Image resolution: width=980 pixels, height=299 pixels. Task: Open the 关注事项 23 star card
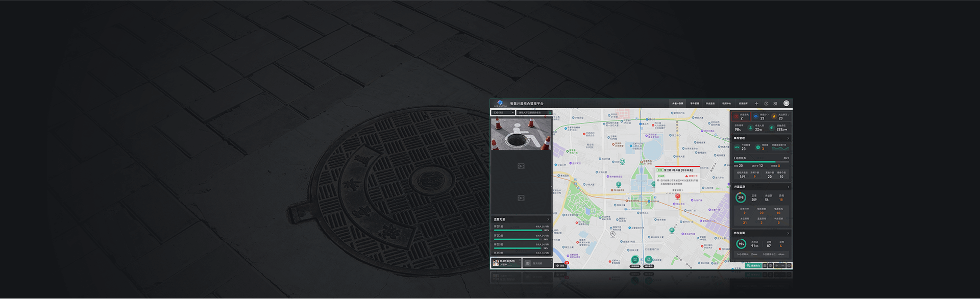(x=780, y=117)
